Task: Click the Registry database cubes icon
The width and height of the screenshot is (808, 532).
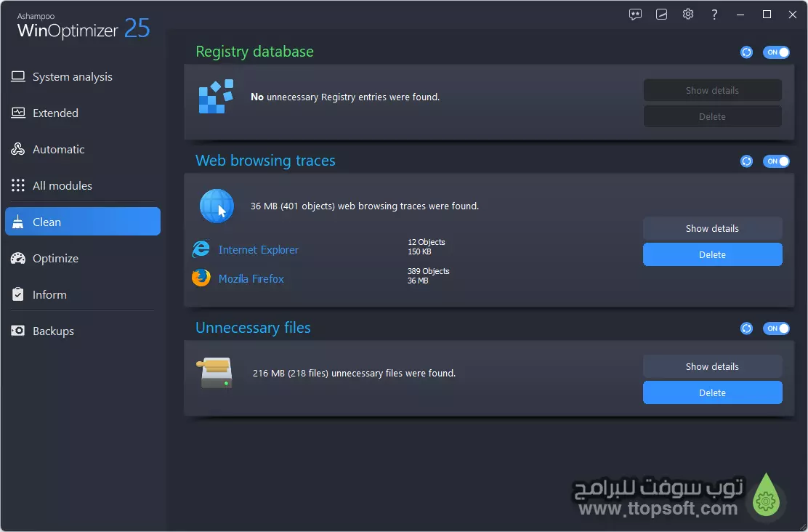Action: tap(216, 97)
